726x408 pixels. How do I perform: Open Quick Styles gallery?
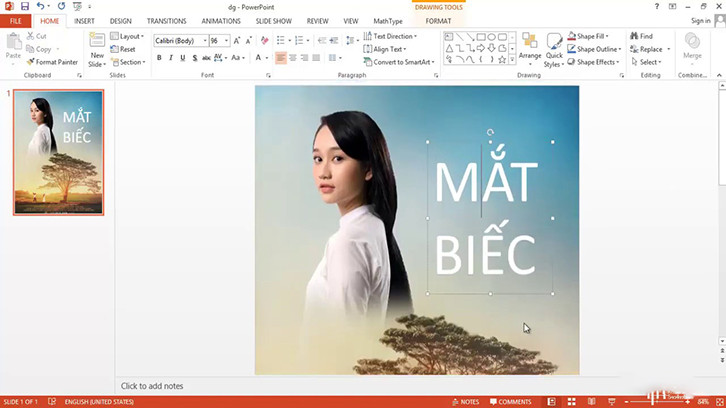pyautogui.click(x=554, y=50)
